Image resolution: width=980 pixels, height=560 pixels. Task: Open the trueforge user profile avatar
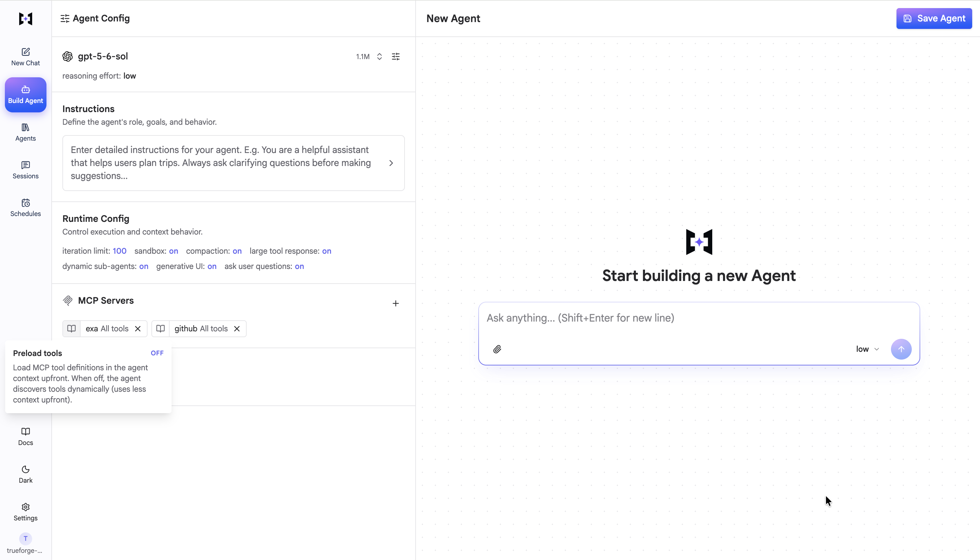click(x=25, y=539)
